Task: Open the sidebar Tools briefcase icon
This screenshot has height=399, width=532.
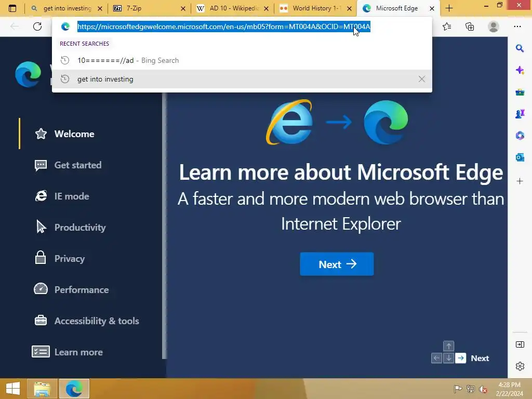Action: point(520,92)
